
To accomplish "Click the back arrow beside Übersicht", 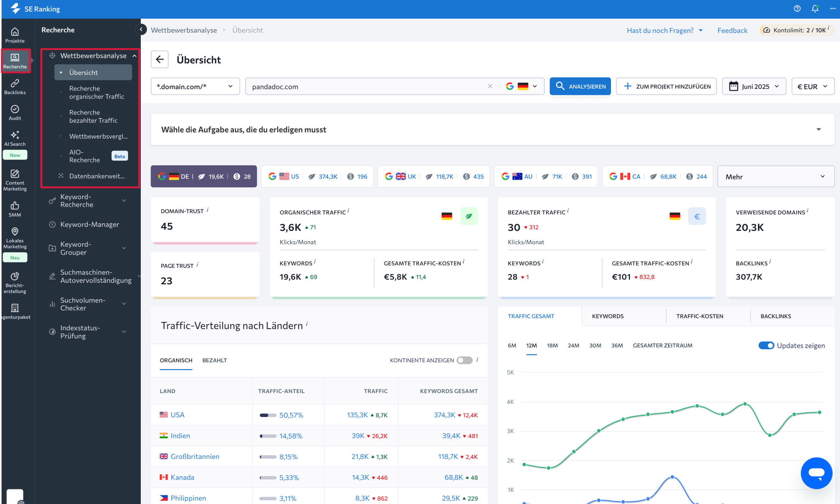I will (159, 59).
